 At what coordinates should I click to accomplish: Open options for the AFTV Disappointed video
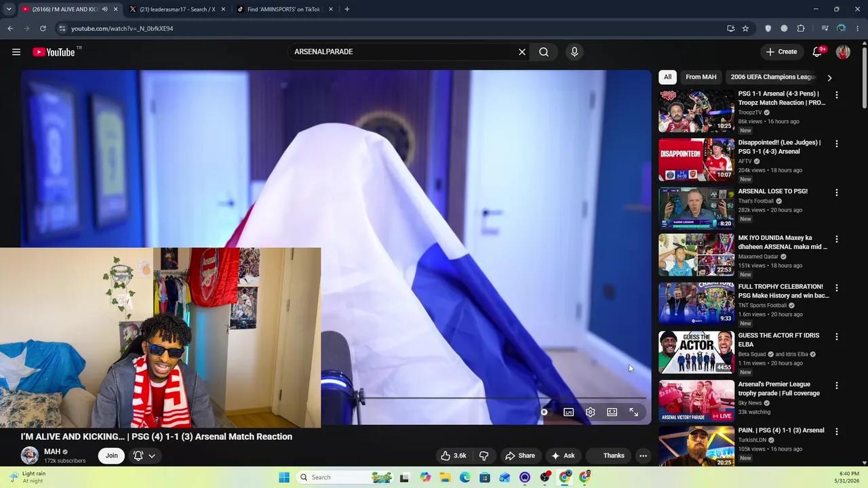(x=836, y=144)
